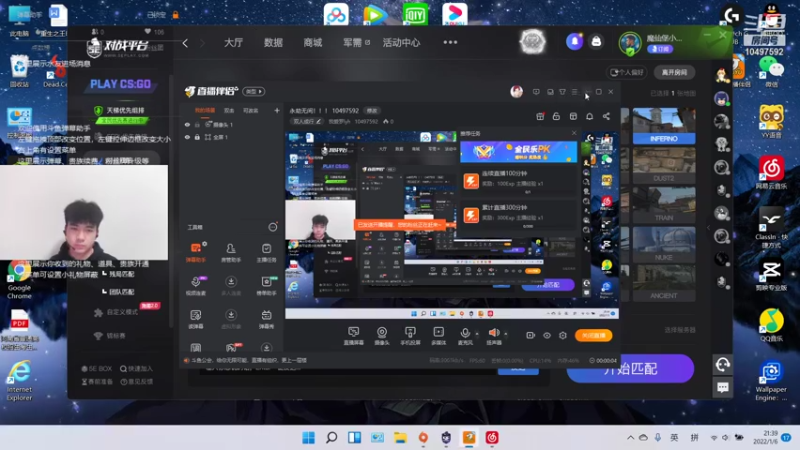Open the 数据 tab in 对战平台
Image resolution: width=800 pixels, height=450 pixels.
coord(273,42)
